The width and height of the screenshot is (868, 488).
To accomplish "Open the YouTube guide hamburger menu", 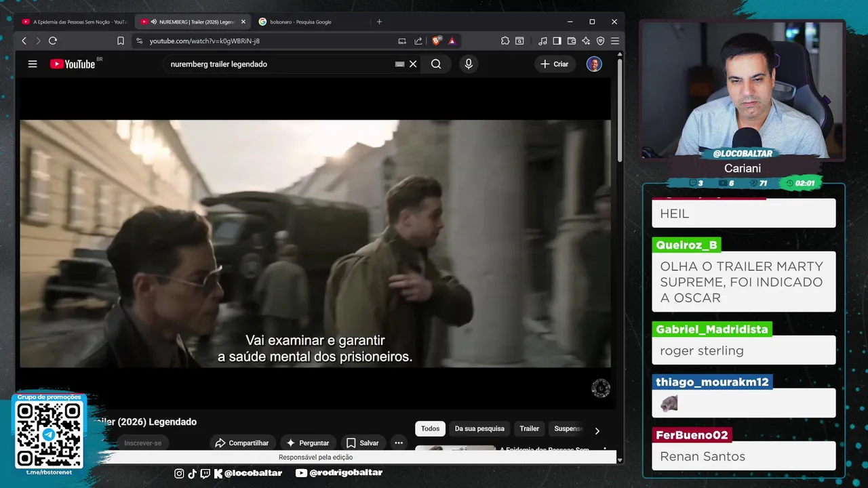I will point(33,64).
